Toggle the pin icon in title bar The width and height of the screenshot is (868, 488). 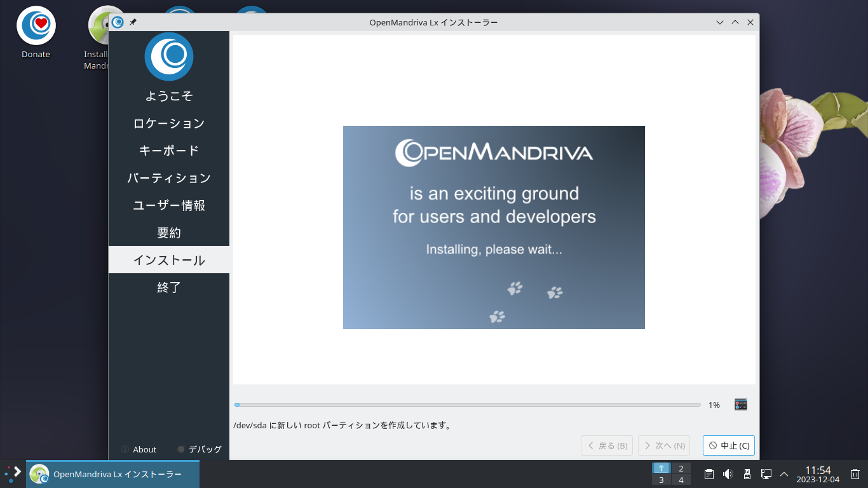pos(133,22)
